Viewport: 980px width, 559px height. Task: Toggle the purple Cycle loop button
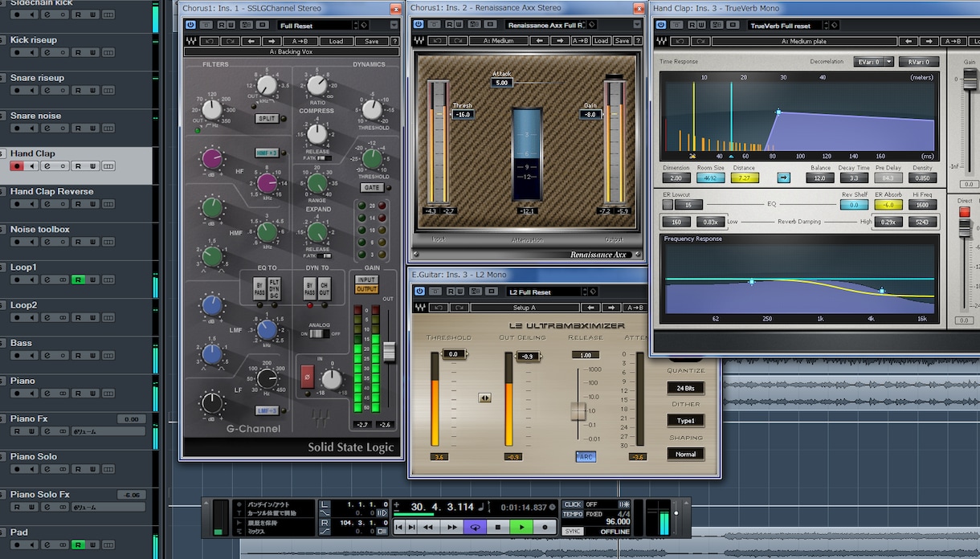[476, 527]
